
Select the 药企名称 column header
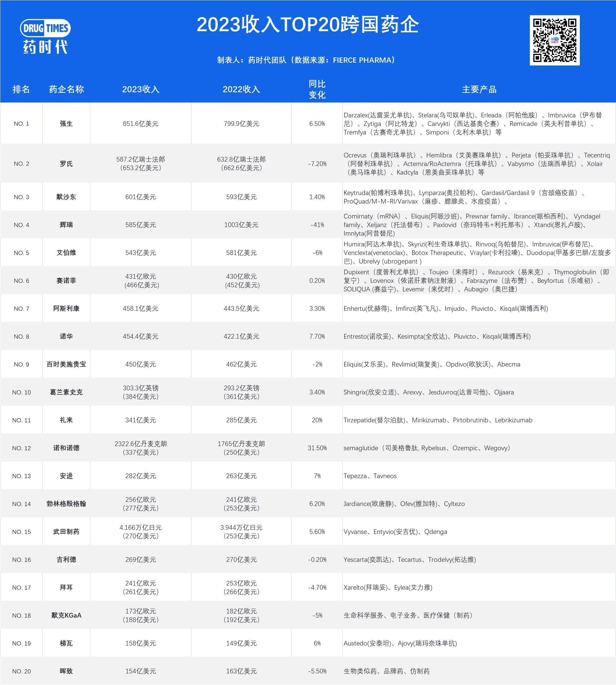pyautogui.click(x=66, y=89)
